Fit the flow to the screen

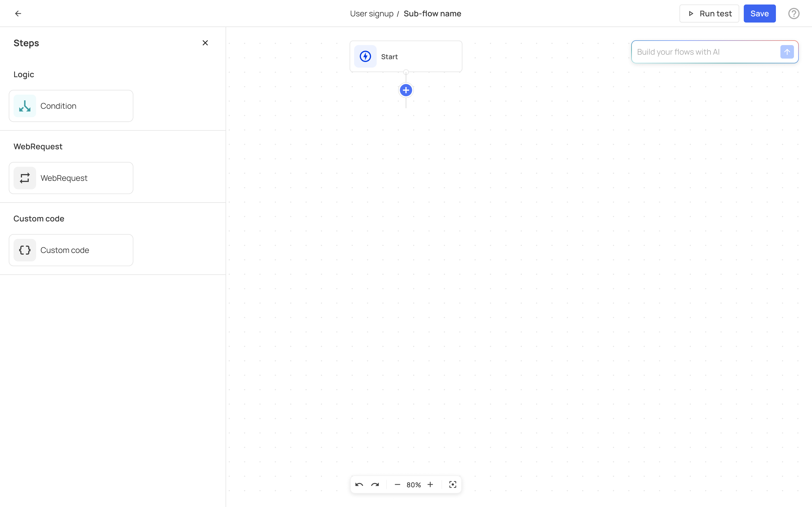pyautogui.click(x=453, y=484)
